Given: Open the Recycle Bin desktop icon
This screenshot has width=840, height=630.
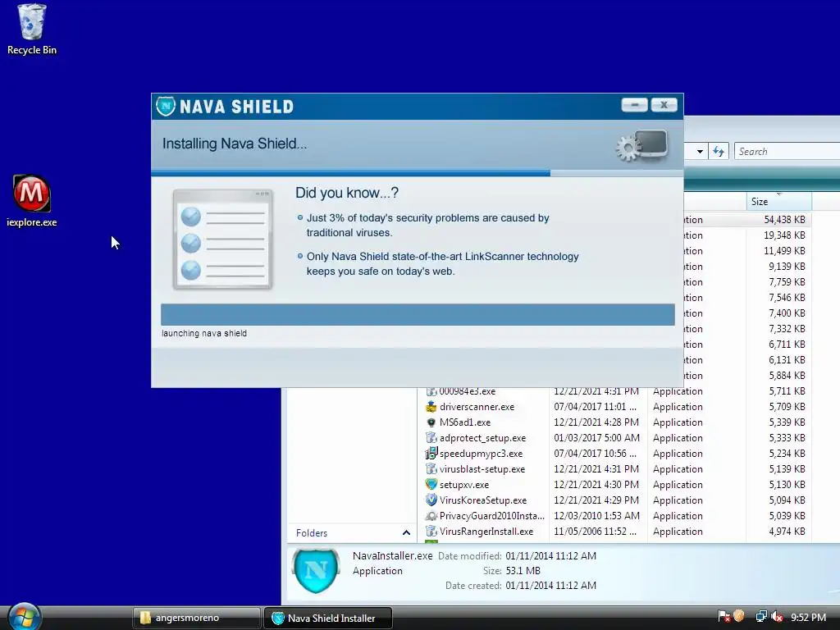Looking at the screenshot, I should [x=32, y=30].
